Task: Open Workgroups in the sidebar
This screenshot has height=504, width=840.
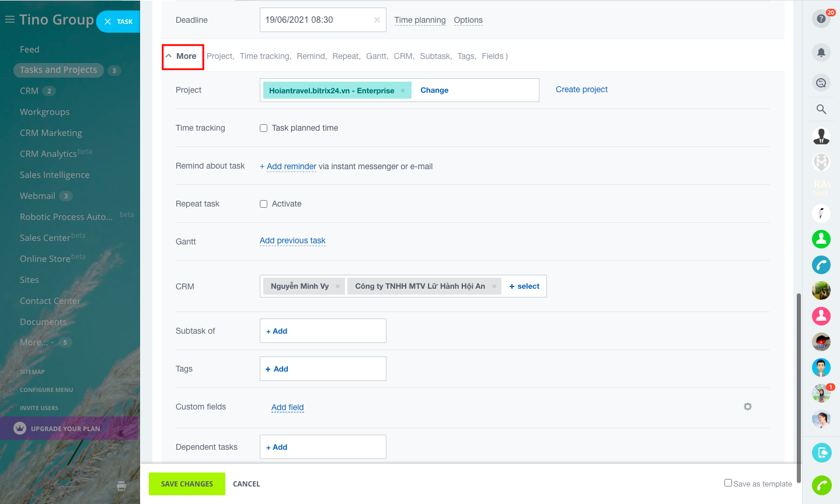Action: (44, 112)
